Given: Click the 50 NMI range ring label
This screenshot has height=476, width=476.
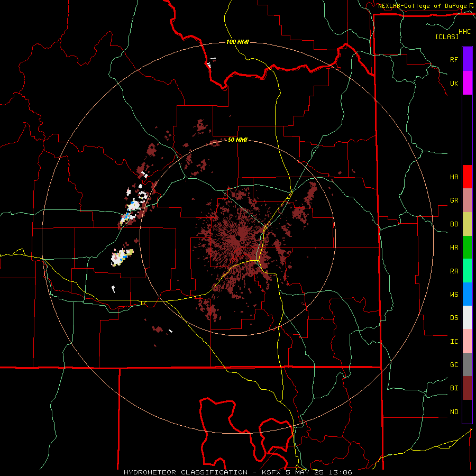Looking at the screenshot, I should 237,140.
